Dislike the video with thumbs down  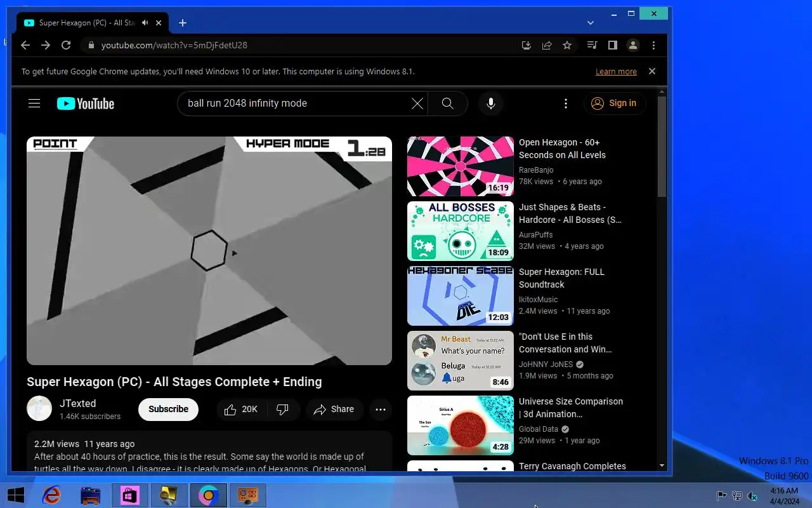(x=283, y=410)
